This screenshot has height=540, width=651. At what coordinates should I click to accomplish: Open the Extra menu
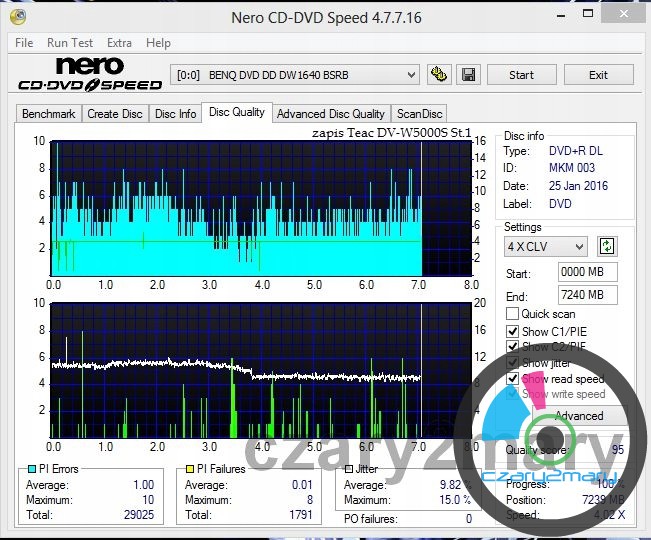click(119, 43)
